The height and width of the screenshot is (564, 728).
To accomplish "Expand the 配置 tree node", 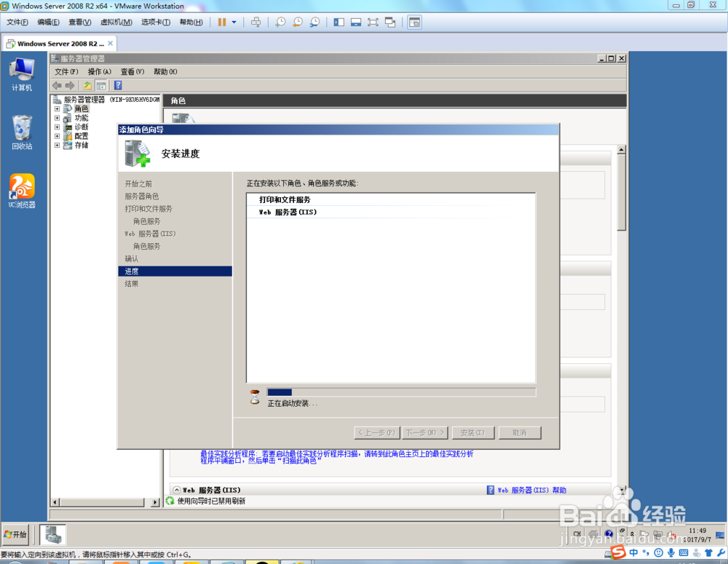I will 57,136.
